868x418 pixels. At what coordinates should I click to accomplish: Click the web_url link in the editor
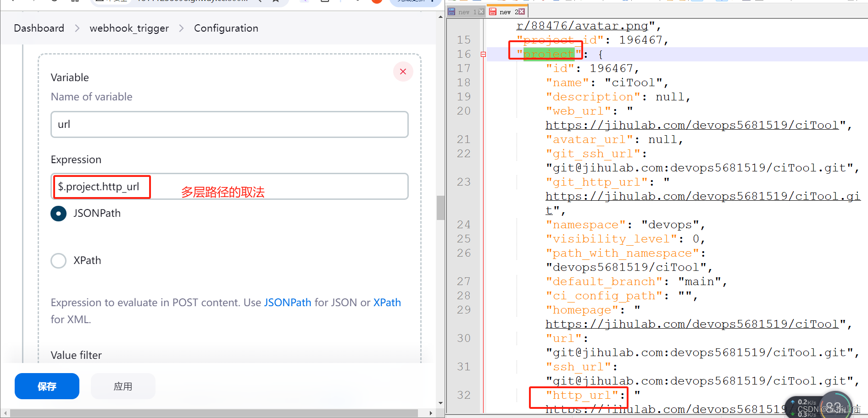point(692,125)
